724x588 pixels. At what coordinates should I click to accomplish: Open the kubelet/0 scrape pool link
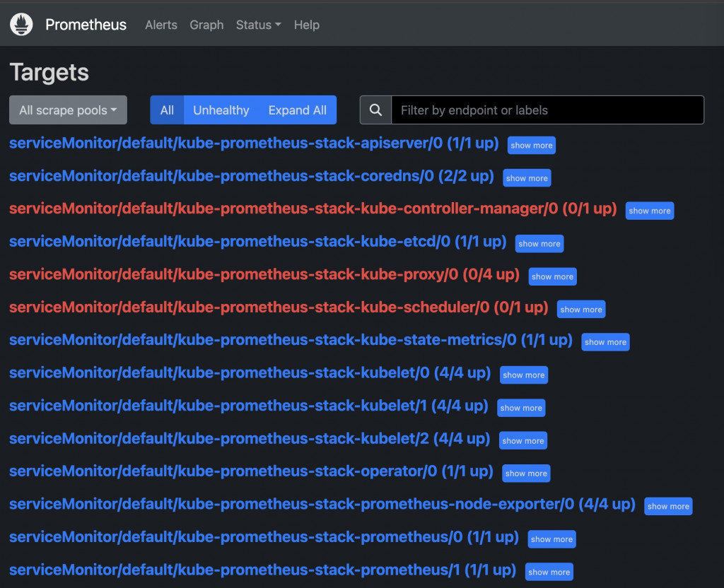tap(250, 373)
